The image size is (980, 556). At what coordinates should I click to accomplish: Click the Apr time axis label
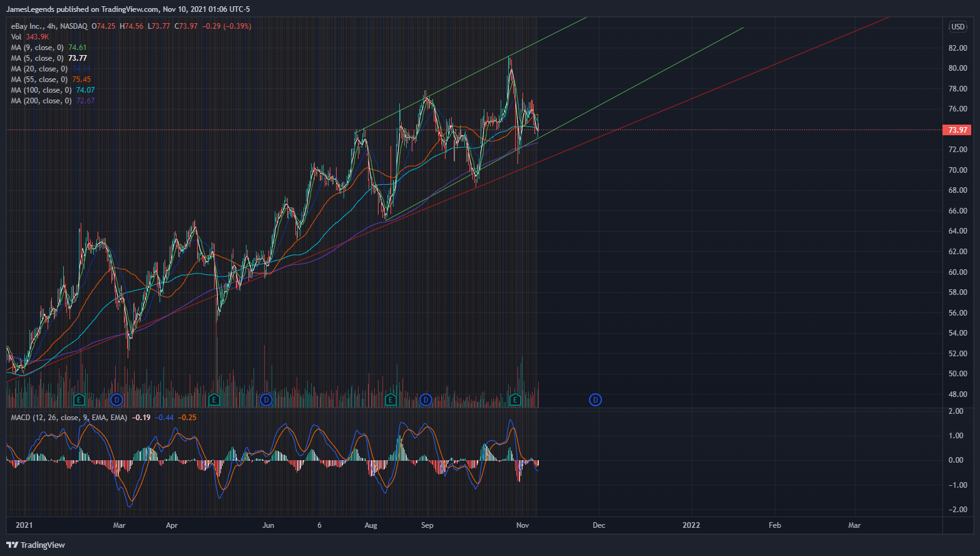tap(172, 525)
